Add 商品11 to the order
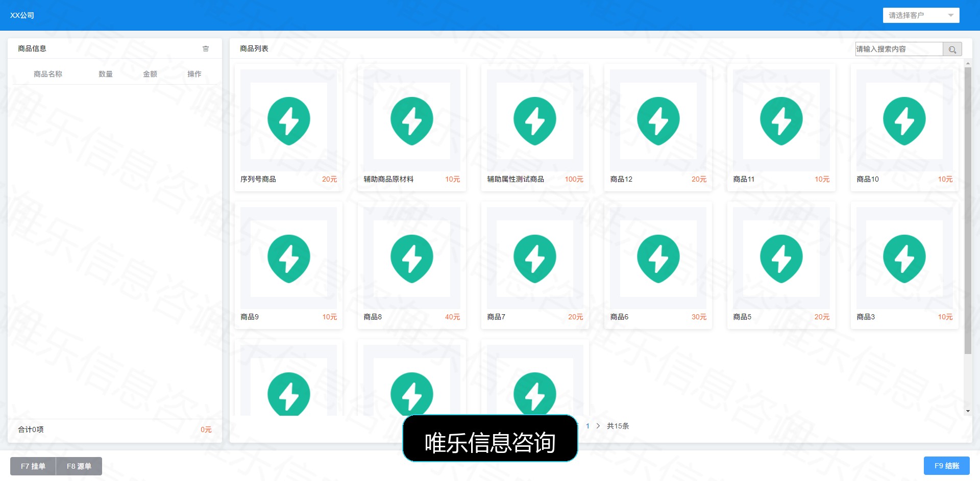Viewport: 980px width, 481px height. pos(781,128)
